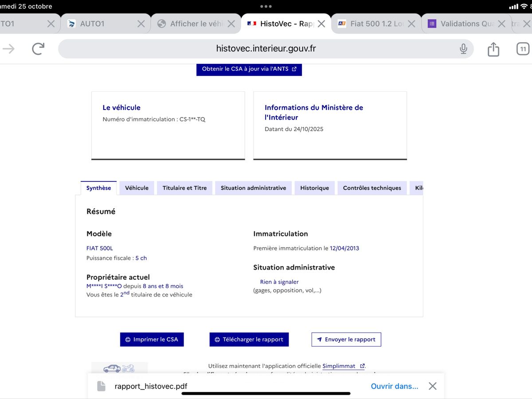Reload the page with the refresh icon
Viewport: 532px width, 399px height.
click(38, 49)
